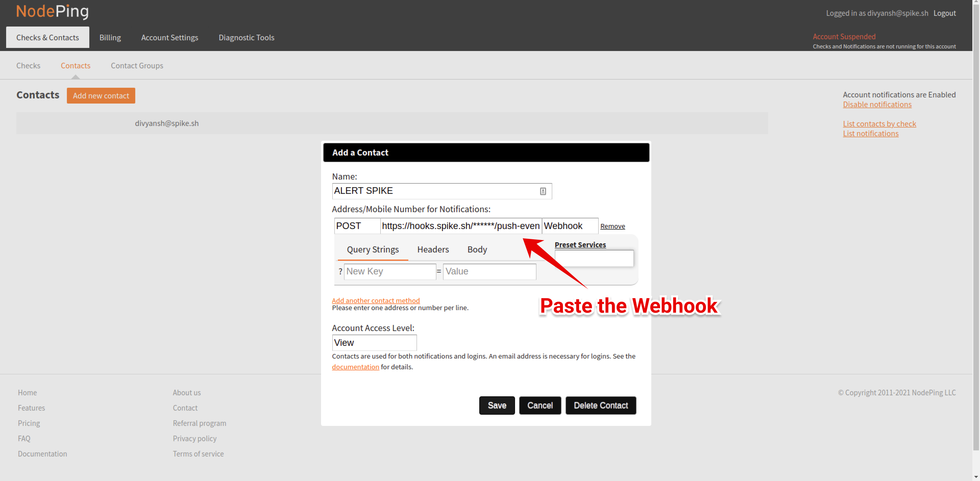Open the Contact Groups subtab
This screenshot has height=481, width=980.
point(137,65)
